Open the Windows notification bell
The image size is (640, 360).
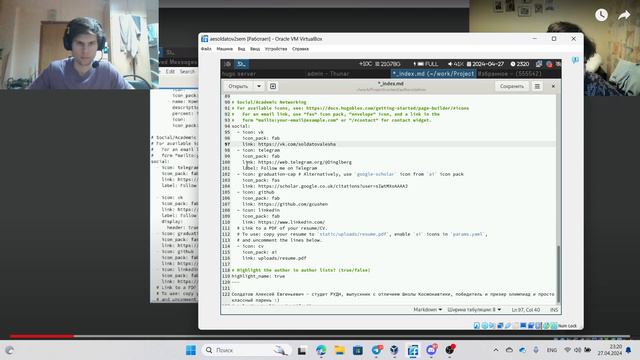629,350
